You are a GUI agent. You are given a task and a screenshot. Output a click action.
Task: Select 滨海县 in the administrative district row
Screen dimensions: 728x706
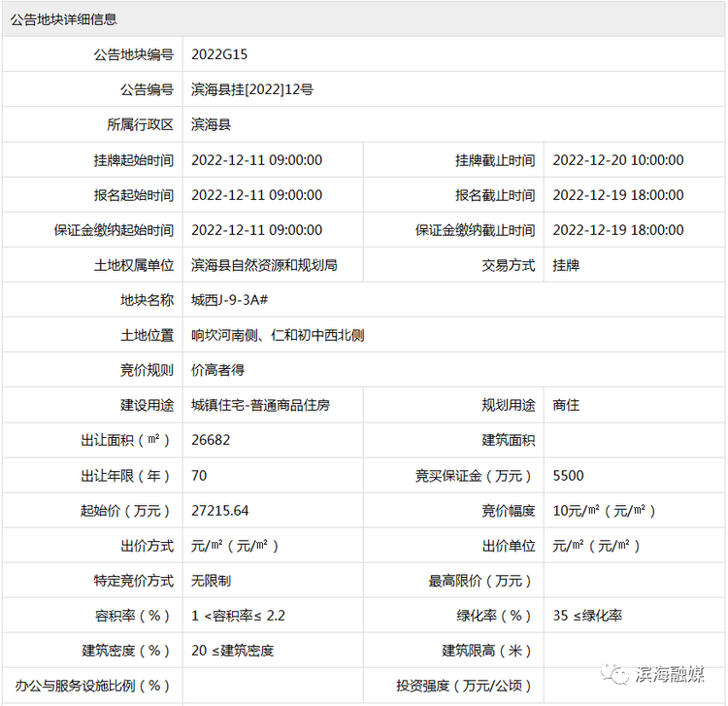click(x=212, y=124)
